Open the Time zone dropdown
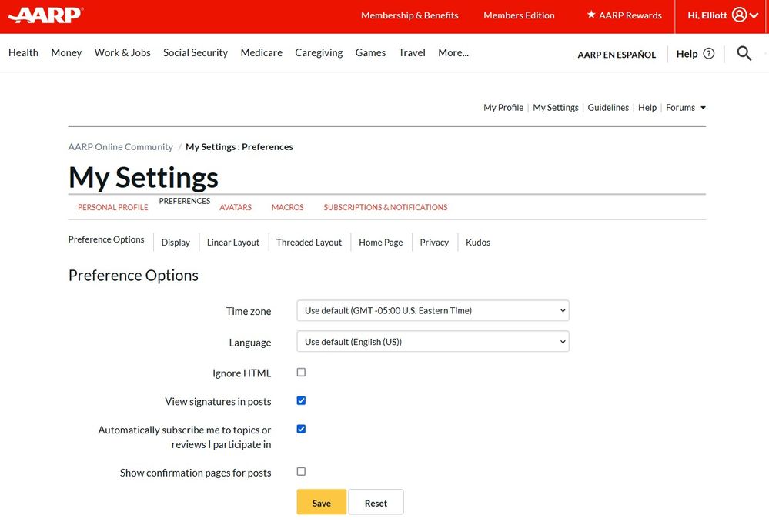 432,311
